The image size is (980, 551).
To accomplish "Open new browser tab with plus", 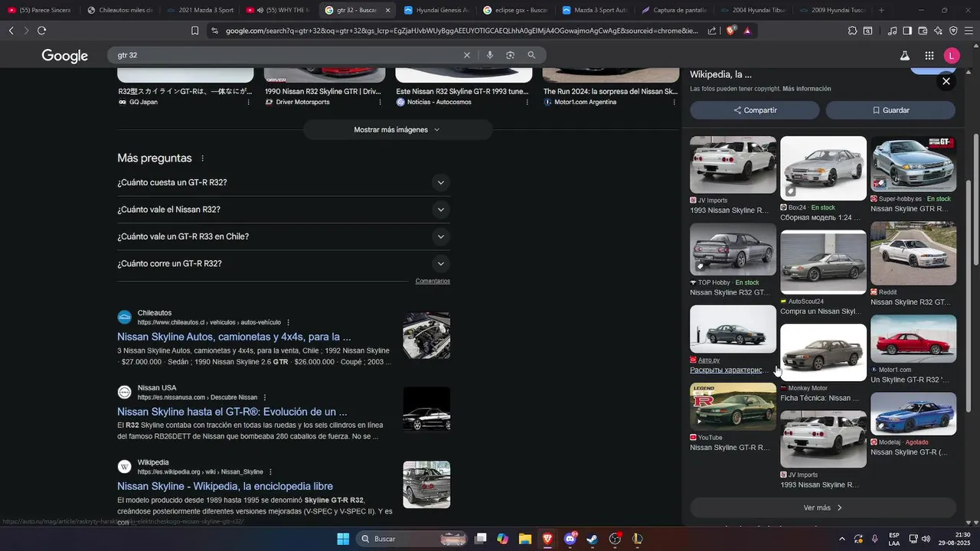I will pyautogui.click(x=881, y=10).
